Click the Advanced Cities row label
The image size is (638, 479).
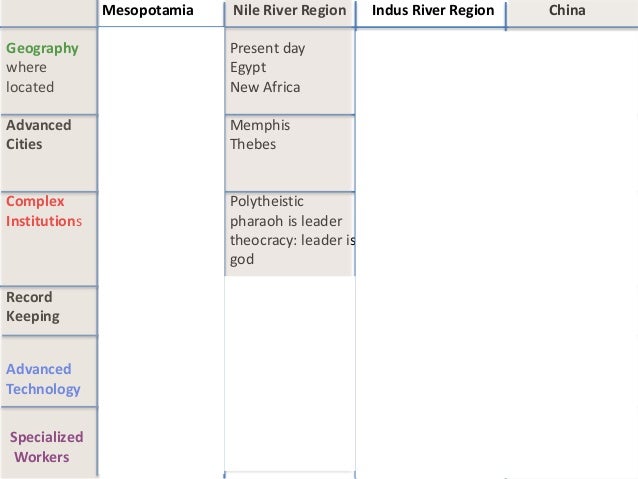click(49, 153)
